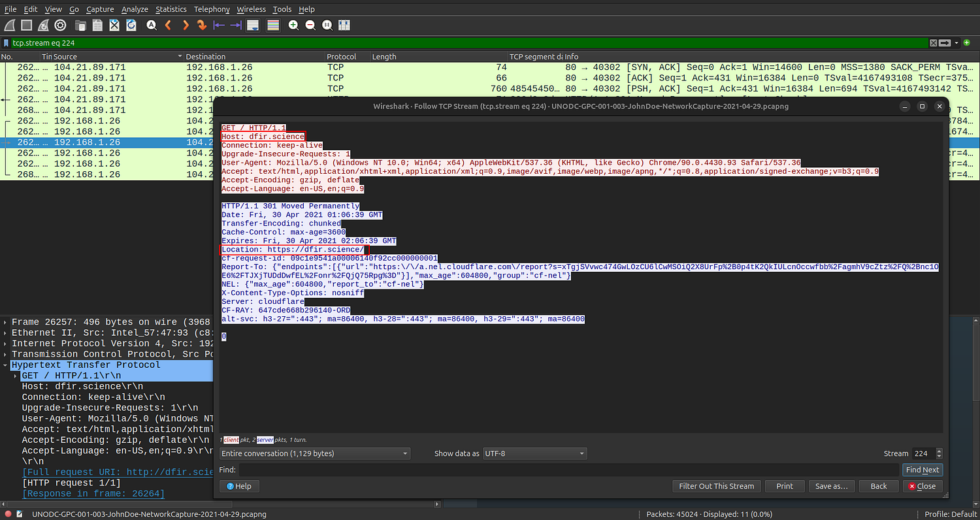This screenshot has height=520, width=980.
Task: Open the Entire conversation dropdown
Action: point(315,453)
